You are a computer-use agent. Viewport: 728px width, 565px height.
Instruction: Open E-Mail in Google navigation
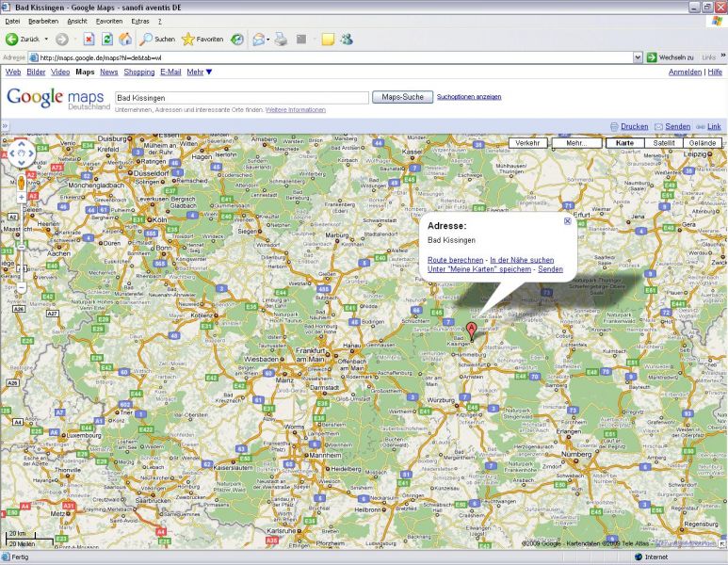[x=170, y=72]
